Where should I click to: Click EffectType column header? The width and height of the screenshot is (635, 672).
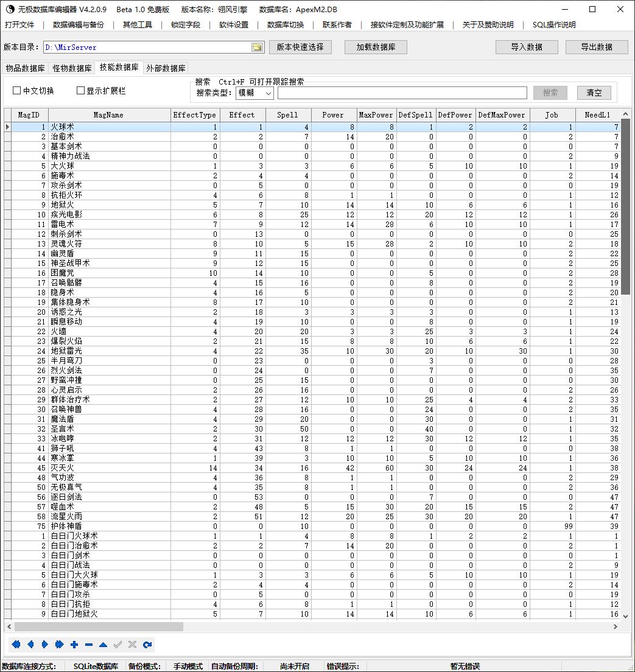click(195, 115)
